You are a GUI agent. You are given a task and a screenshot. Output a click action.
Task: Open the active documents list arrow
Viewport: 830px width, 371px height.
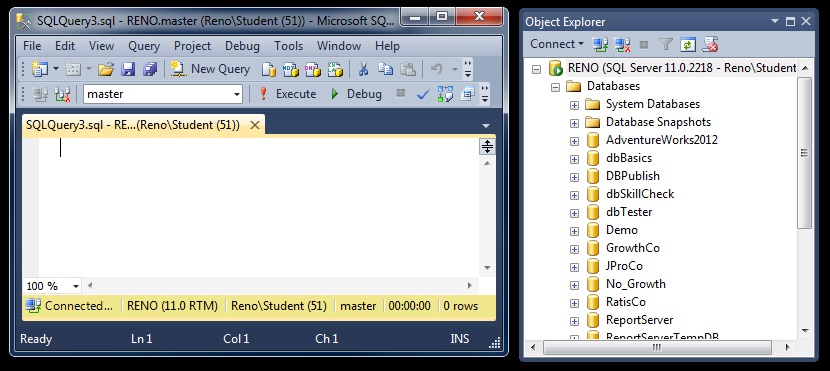(486, 126)
